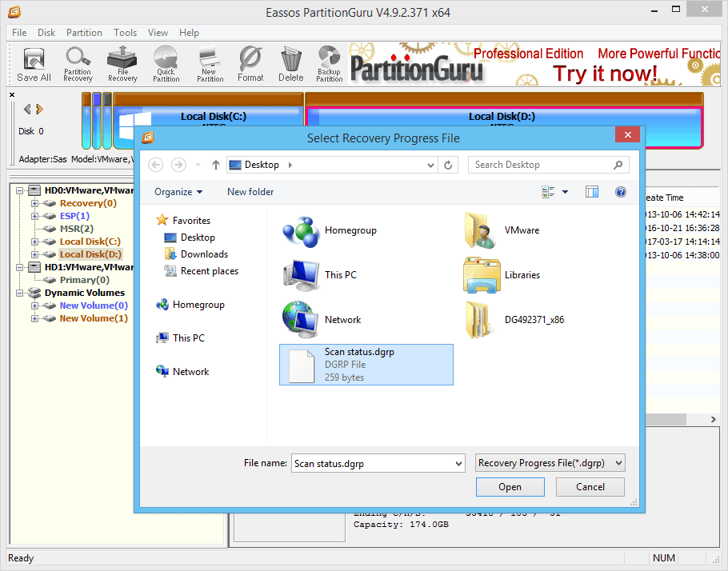Launch the File Recovery tool
Viewport: 728px width, 571px height.
(x=122, y=65)
